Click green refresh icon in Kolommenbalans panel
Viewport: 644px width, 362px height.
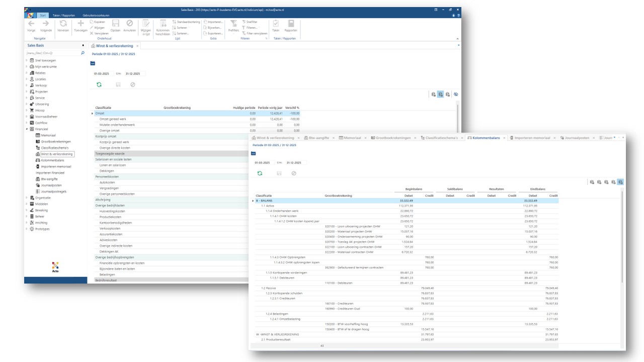click(260, 173)
